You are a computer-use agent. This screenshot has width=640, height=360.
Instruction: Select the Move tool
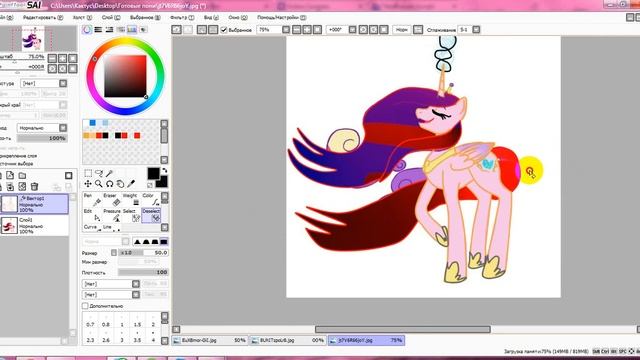pos(88,184)
